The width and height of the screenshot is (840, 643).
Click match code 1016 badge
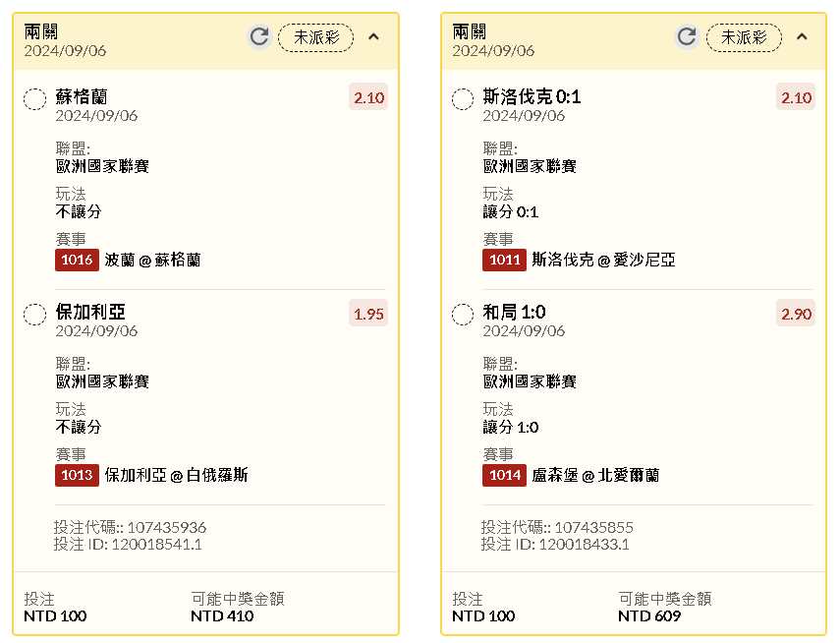[77, 261]
